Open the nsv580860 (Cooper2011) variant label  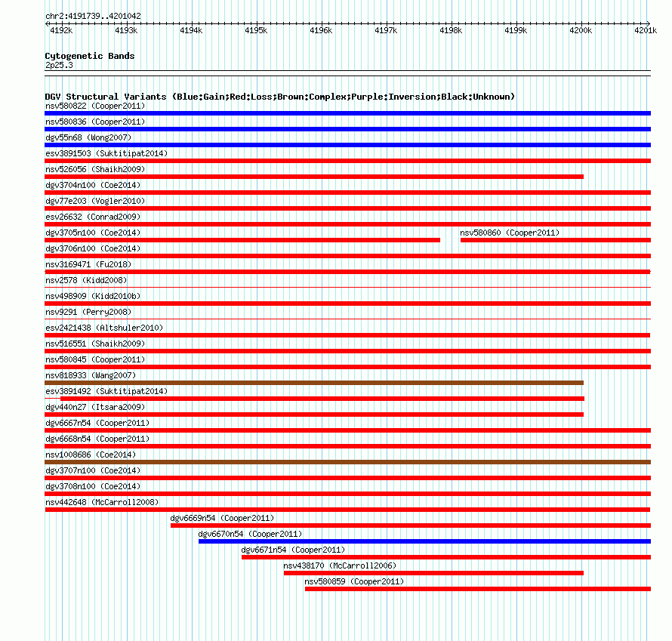point(510,233)
